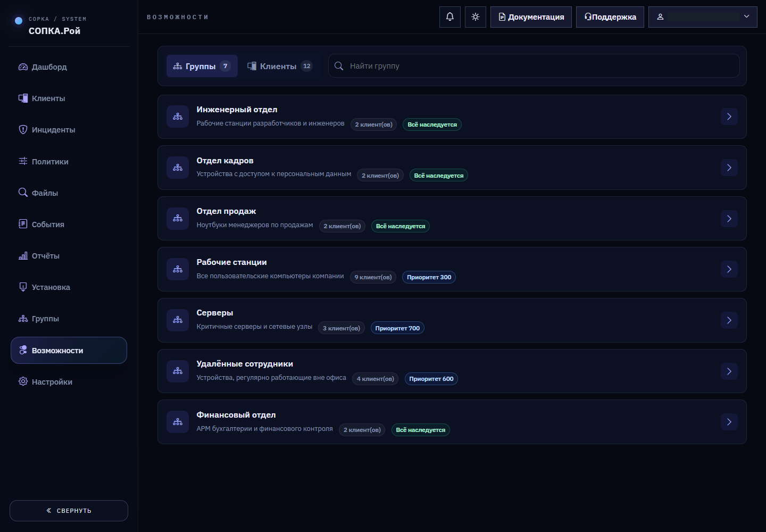This screenshot has height=532, width=766.
Task: Click the Установка sidebar icon
Action: (x=23, y=287)
